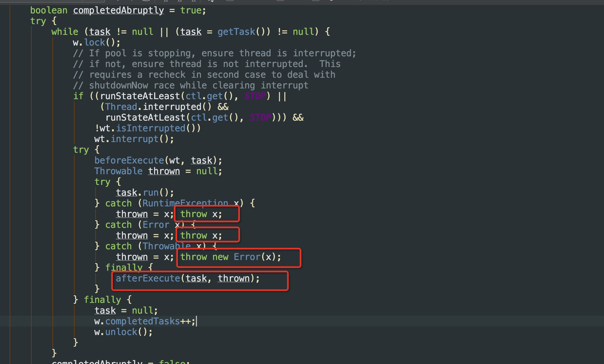The width and height of the screenshot is (604, 364).
Task: Click the wt.interrupt() call
Action: click(134, 139)
